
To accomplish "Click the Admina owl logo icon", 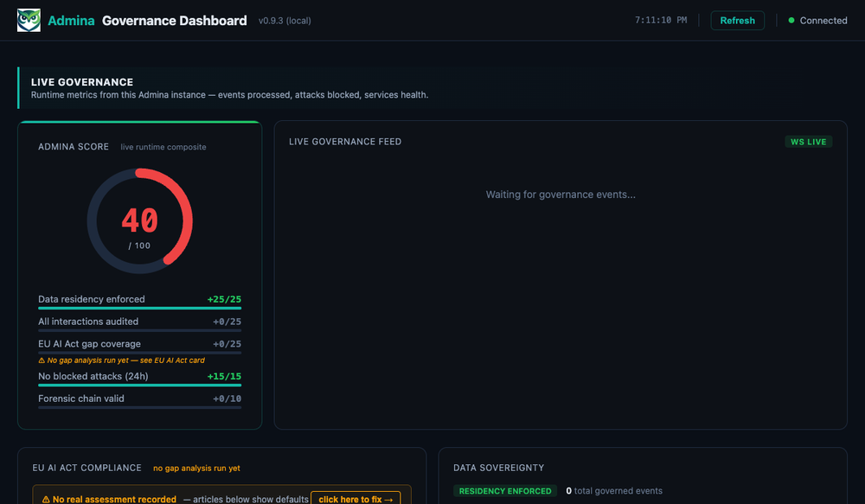I will tap(29, 21).
